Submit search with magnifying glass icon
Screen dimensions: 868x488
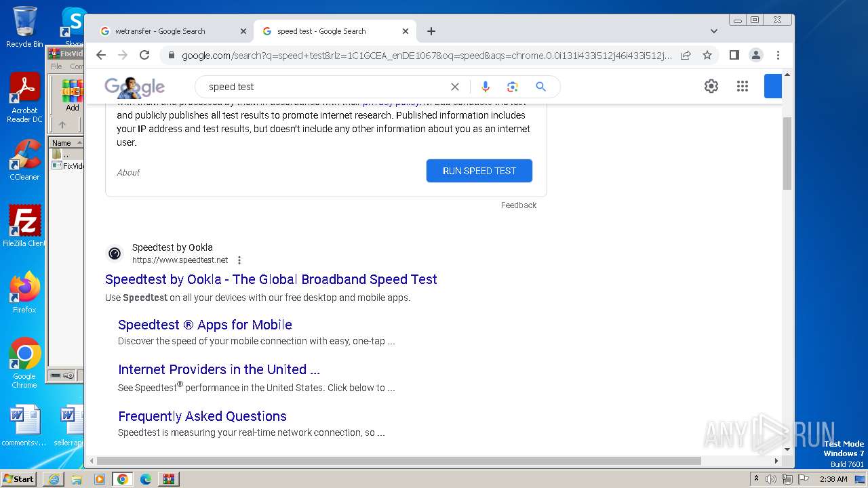click(x=540, y=87)
